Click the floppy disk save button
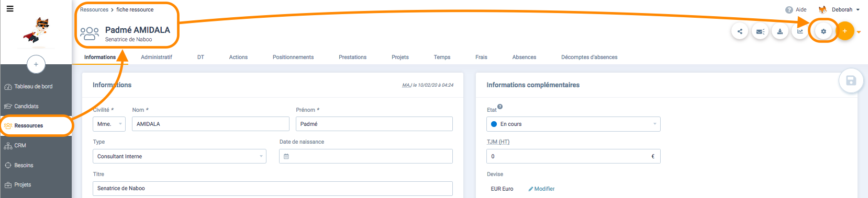 pos(851,80)
